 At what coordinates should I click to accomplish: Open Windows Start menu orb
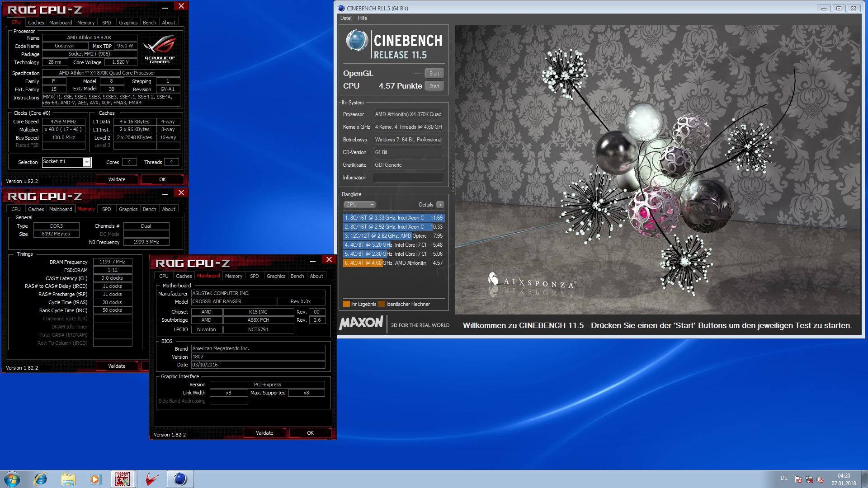12,479
